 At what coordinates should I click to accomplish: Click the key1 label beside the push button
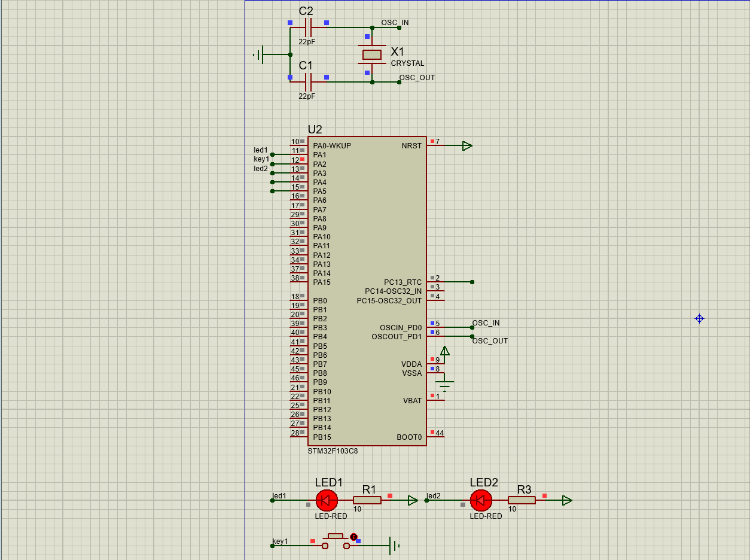point(280,541)
